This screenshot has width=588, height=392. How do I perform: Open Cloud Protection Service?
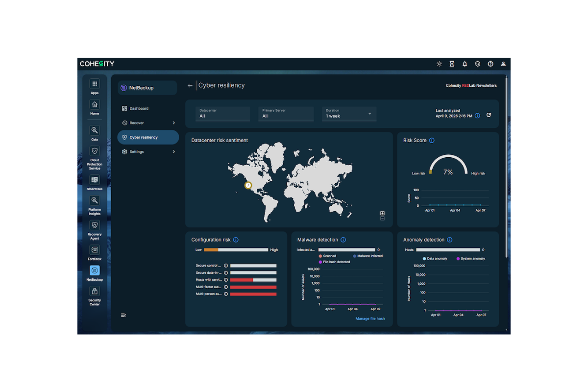point(95,151)
